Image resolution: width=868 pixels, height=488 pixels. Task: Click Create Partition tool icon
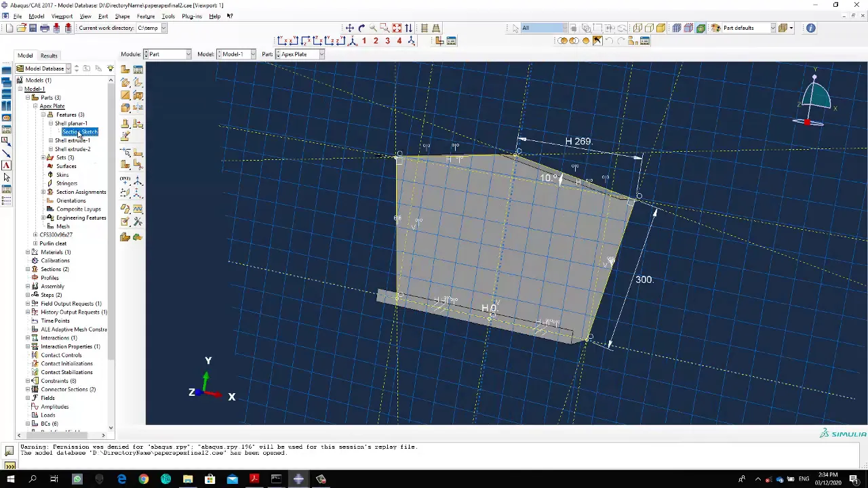pyautogui.click(x=125, y=152)
